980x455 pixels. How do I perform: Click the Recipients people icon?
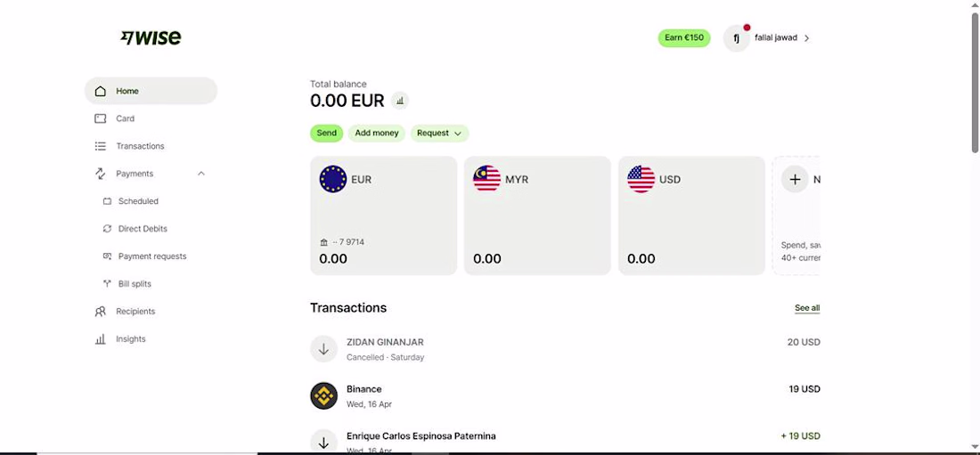tap(100, 312)
